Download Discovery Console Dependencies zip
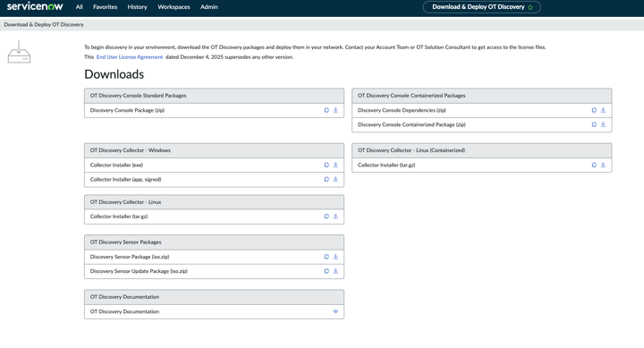The width and height of the screenshot is (644, 348). (x=604, y=110)
